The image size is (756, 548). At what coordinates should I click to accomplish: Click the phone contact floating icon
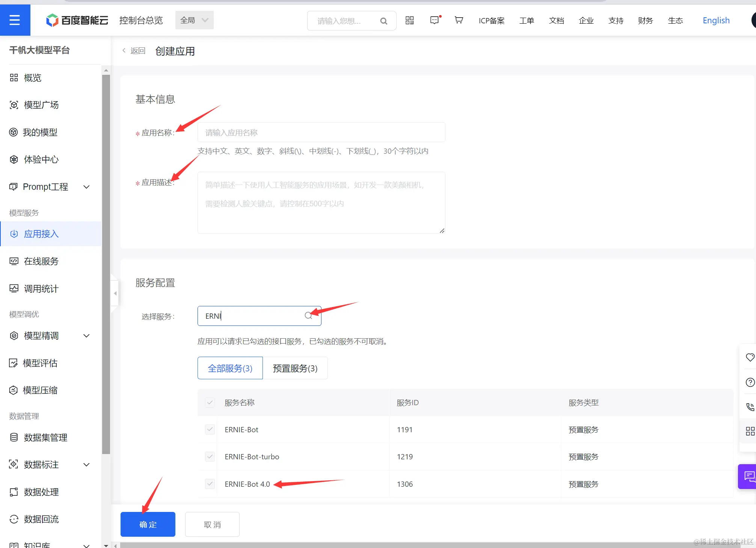pyautogui.click(x=750, y=407)
